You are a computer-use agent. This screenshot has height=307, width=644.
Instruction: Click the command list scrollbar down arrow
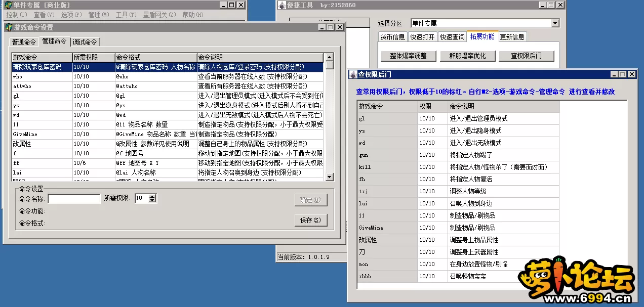click(329, 177)
